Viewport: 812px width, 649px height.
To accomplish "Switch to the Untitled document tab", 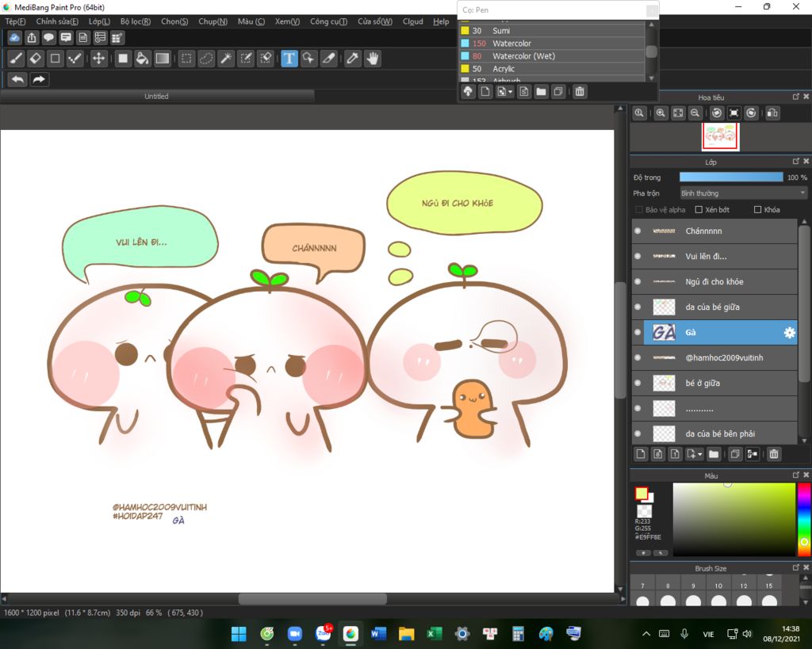I will (x=157, y=96).
